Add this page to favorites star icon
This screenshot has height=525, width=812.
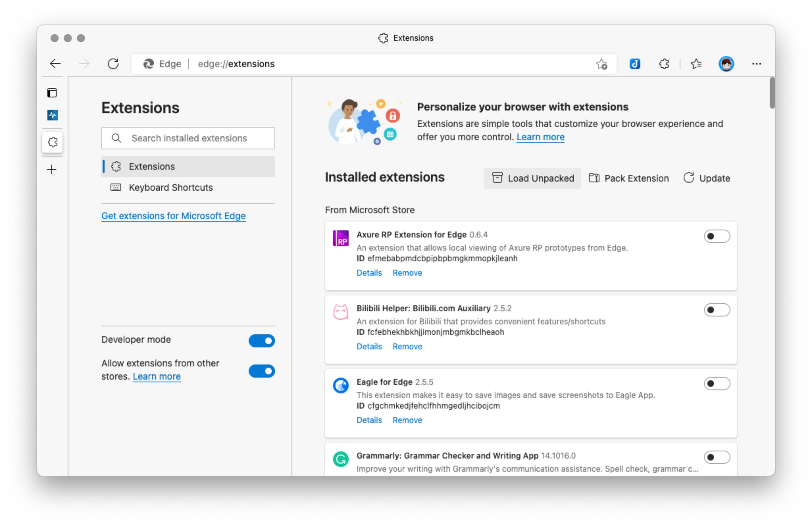[x=601, y=64]
